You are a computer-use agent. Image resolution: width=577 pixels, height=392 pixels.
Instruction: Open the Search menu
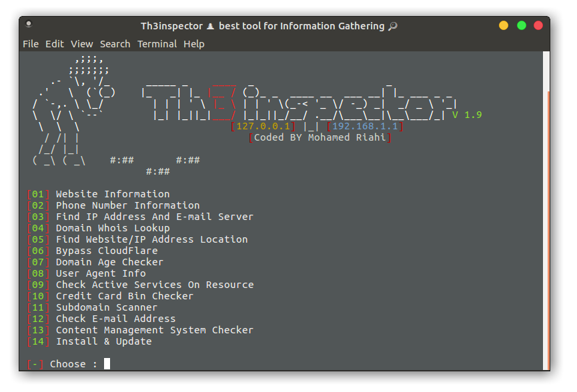(x=115, y=44)
